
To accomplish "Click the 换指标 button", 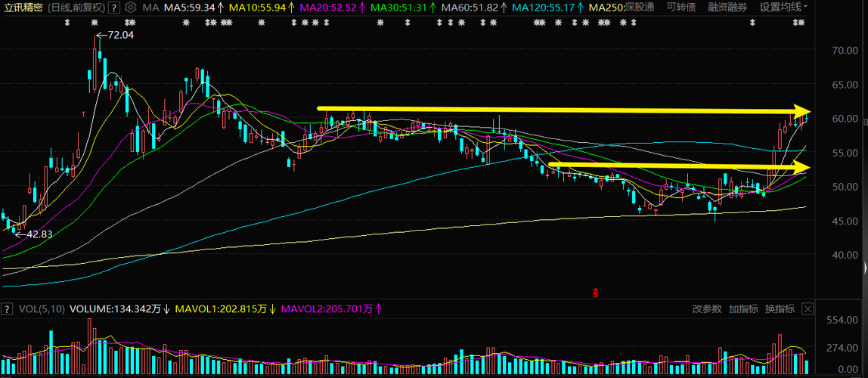I will coord(780,308).
